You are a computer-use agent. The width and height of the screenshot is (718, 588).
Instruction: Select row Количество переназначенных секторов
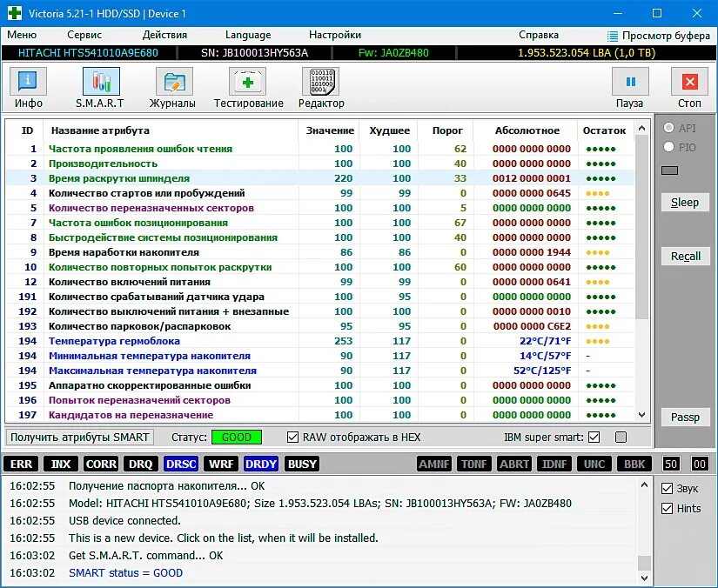[320, 208]
